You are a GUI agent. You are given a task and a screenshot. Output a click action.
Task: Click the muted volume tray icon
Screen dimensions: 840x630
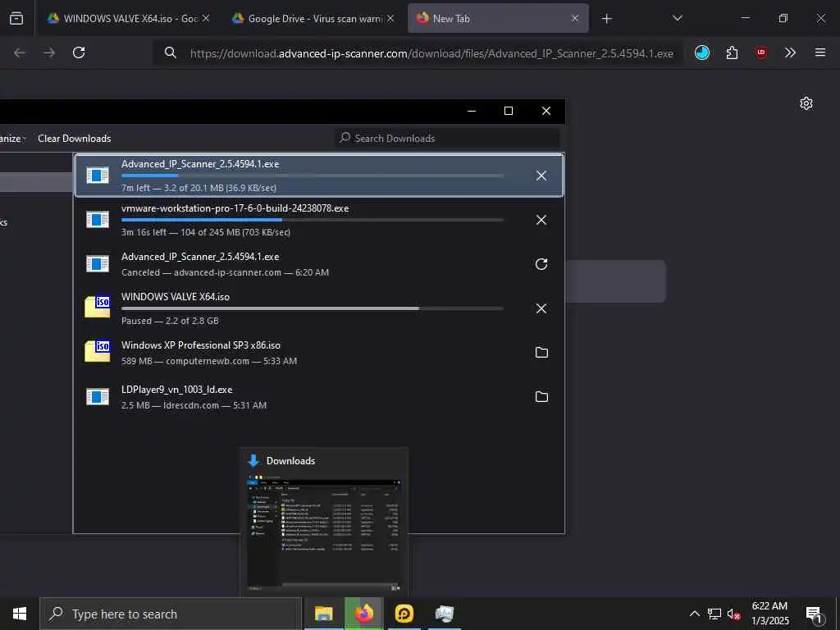[734, 614]
